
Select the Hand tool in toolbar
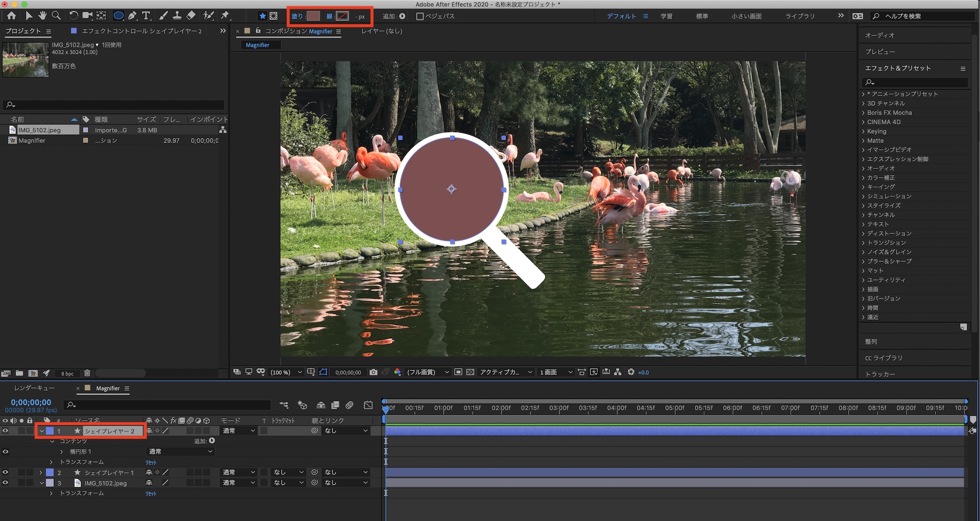tap(42, 16)
